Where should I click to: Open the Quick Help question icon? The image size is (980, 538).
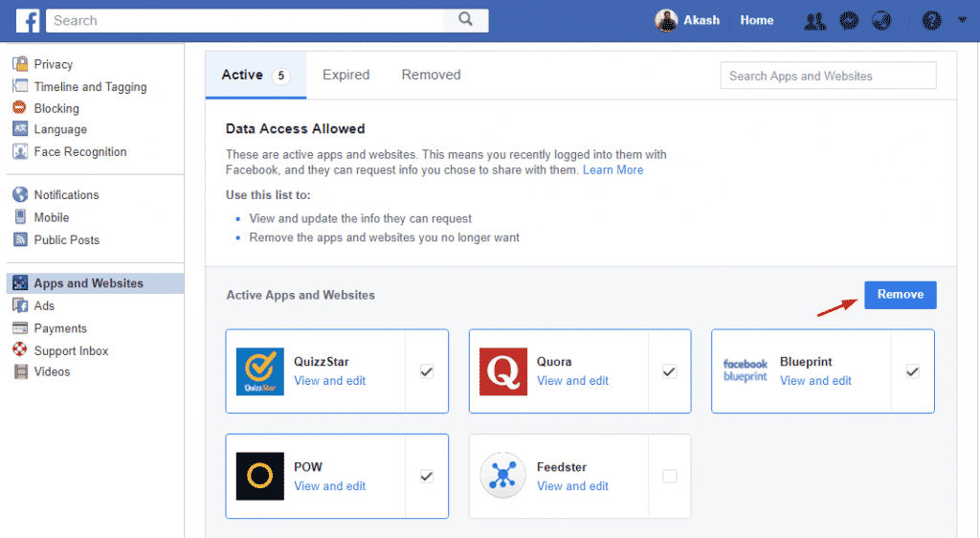931,20
